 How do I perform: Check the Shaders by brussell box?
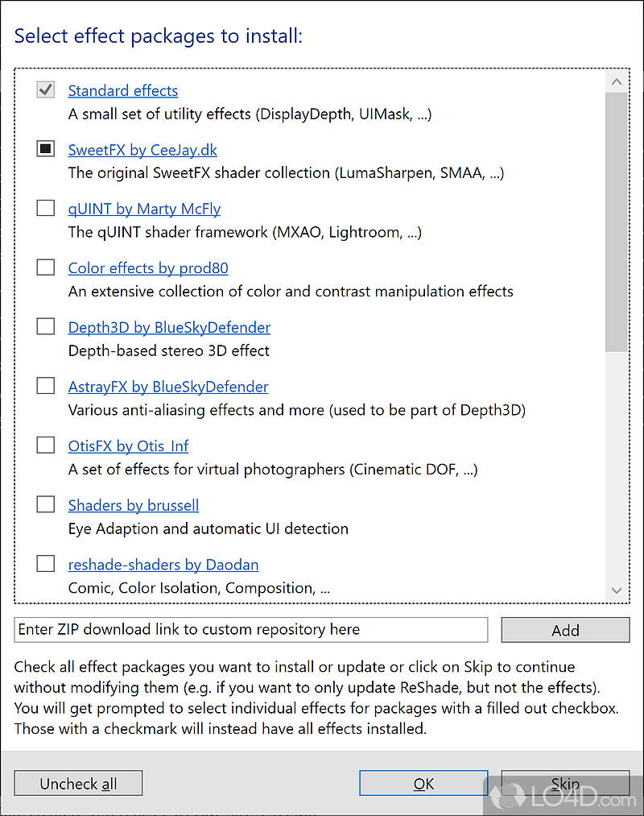46,505
